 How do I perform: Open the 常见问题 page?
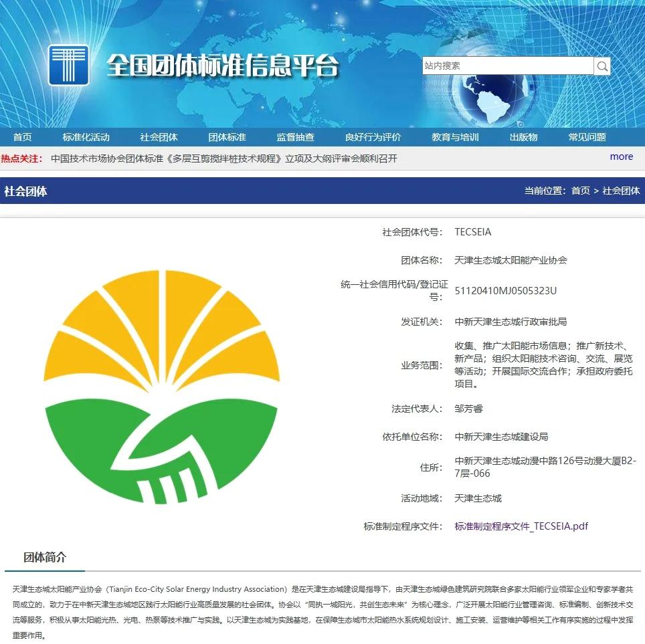[587, 137]
